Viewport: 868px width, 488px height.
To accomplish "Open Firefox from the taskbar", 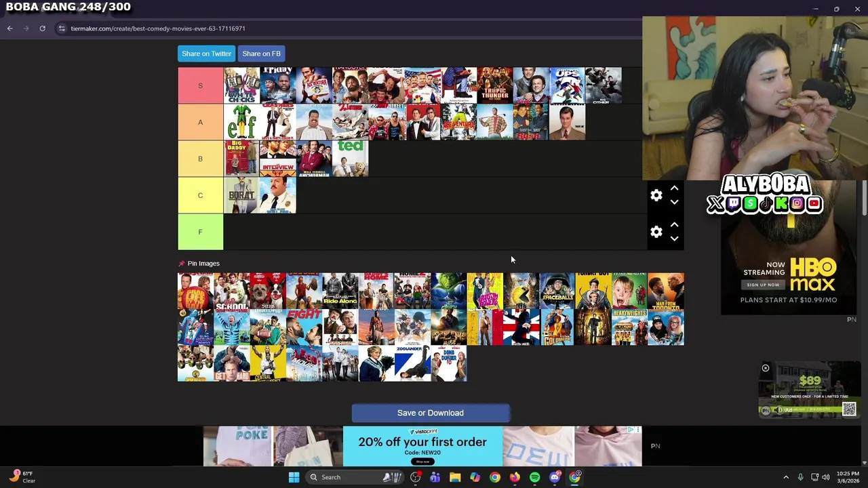I will point(515,477).
